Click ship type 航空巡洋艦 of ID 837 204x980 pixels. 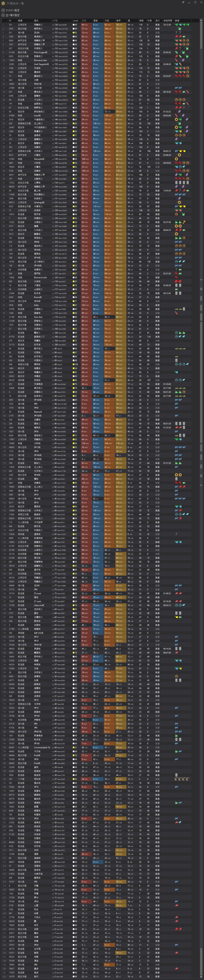23,48
